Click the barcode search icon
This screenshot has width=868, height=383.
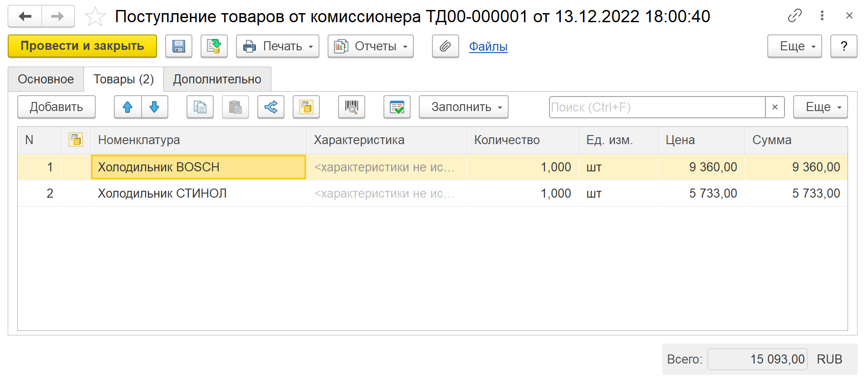[x=351, y=107]
